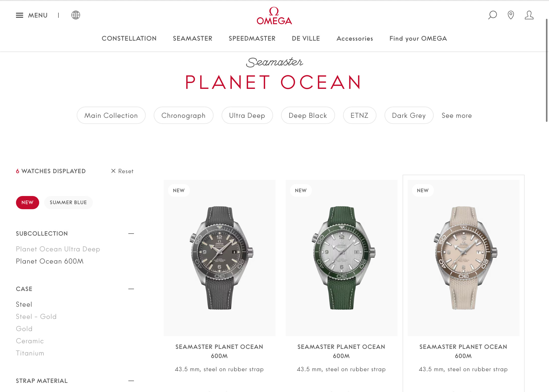The image size is (549, 392).
Task: Open the green Planet Ocean watch thumbnail
Action: click(x=341, y=258)
